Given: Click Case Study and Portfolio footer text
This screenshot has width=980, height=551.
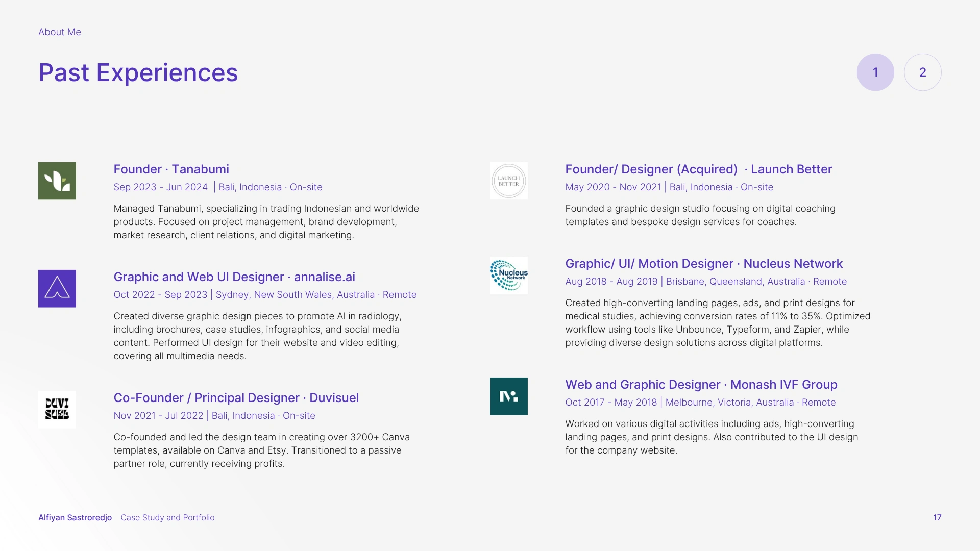Looking at the screenshot, I should (x=167, y=517).
